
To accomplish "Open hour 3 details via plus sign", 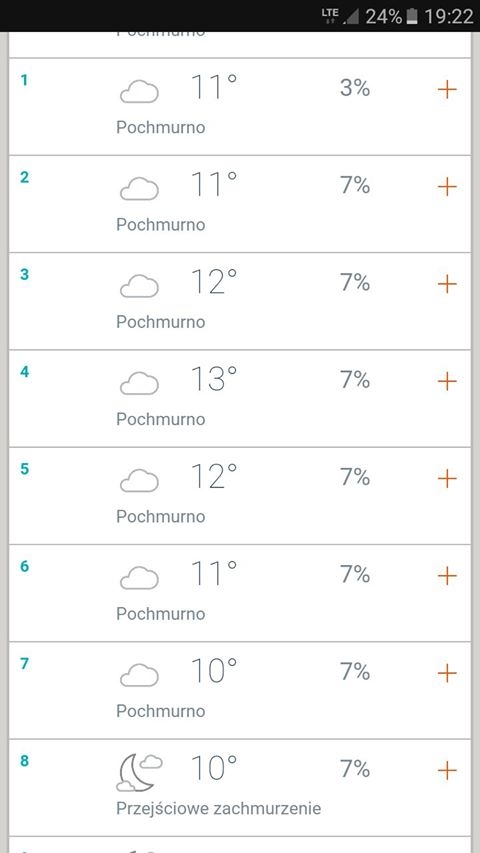I will coord(447,284).
